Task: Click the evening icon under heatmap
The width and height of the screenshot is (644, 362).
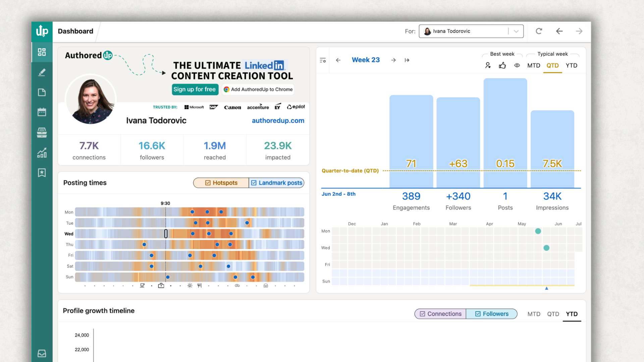Action: pyautogui.click(x=266, y=286)
